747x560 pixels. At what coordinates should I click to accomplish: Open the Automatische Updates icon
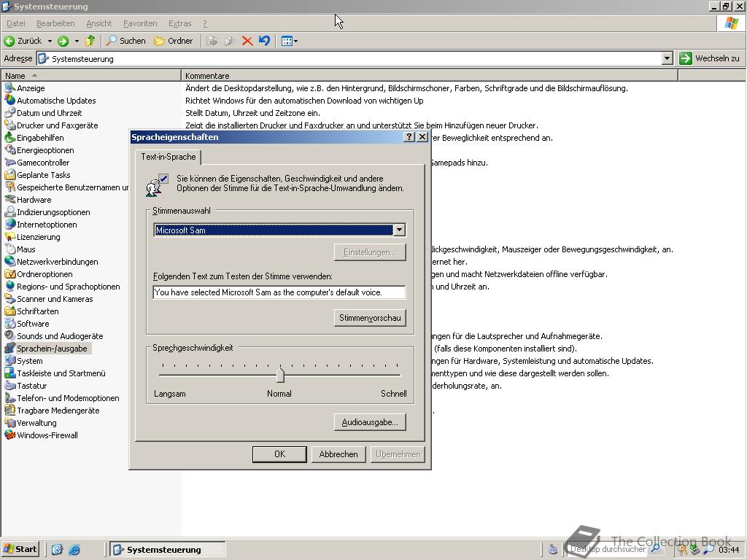(9, 101)
